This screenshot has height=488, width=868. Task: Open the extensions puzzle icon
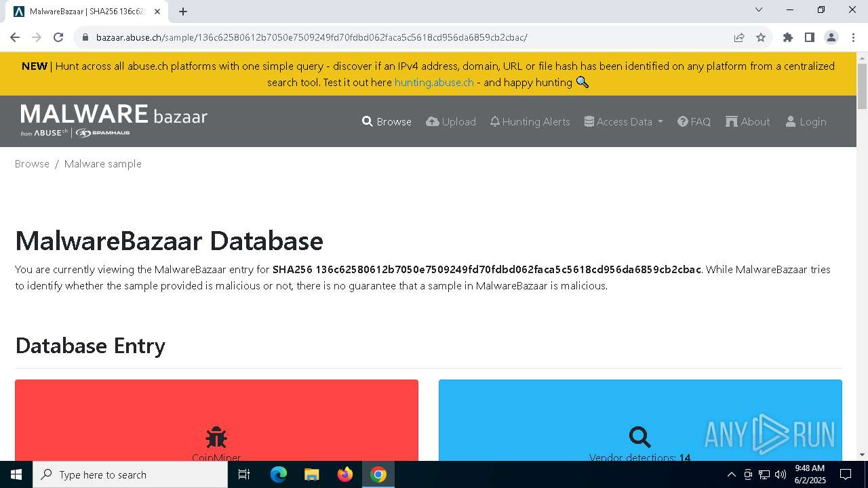(x=788, y=37)
